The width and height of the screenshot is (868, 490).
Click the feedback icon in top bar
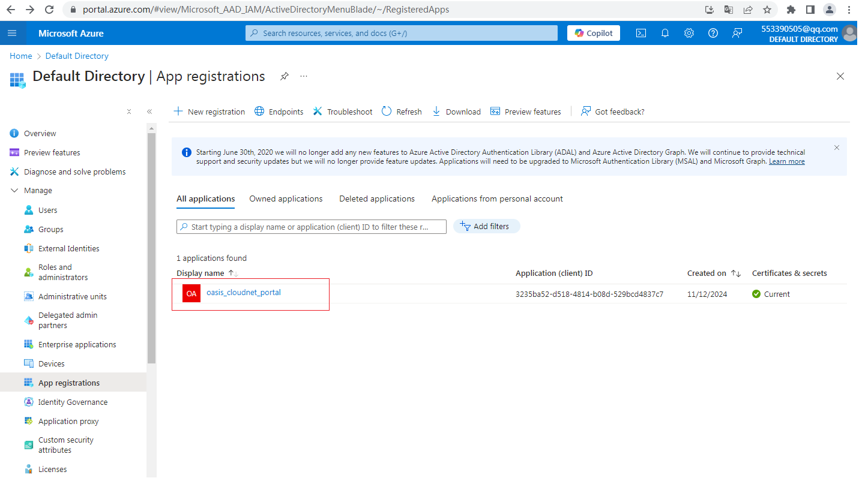737,33
